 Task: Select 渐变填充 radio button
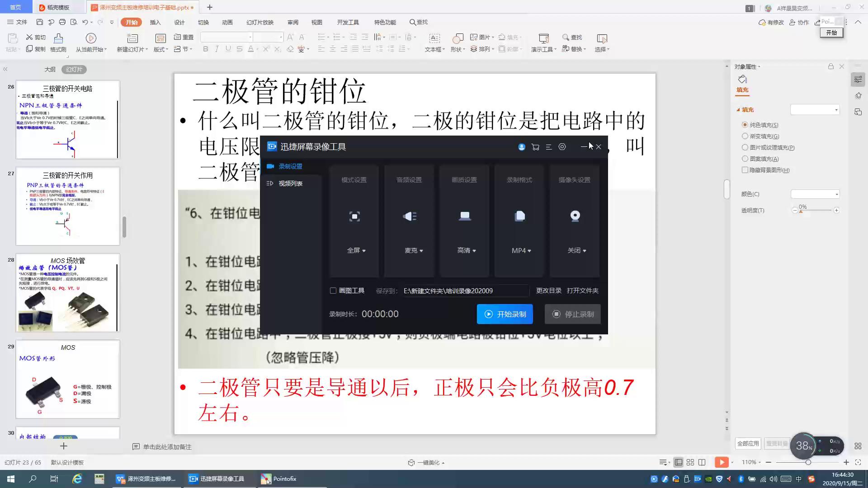tap(745, 136)
